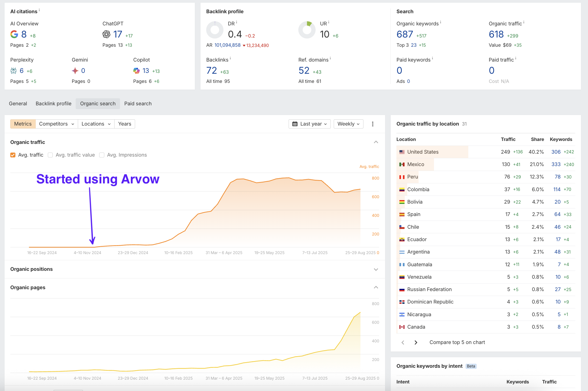Click the Copilot logo icon
The width and height of the screenshot is (588, 391).
click(x=136, y=71)
